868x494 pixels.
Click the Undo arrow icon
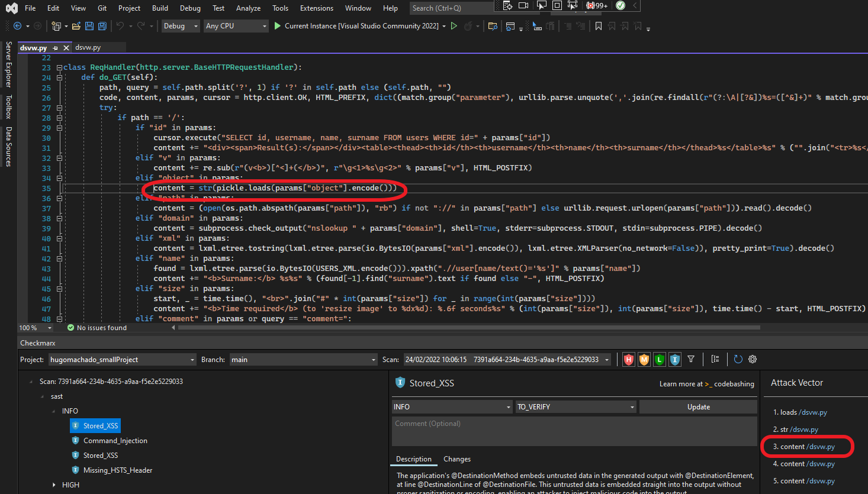point(120,26)
